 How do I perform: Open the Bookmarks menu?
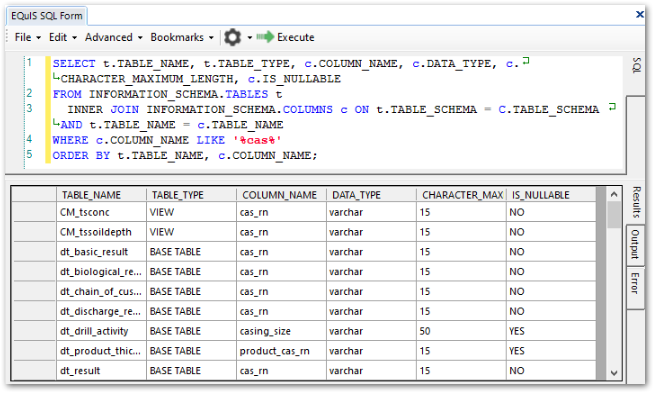pos(182,38)
